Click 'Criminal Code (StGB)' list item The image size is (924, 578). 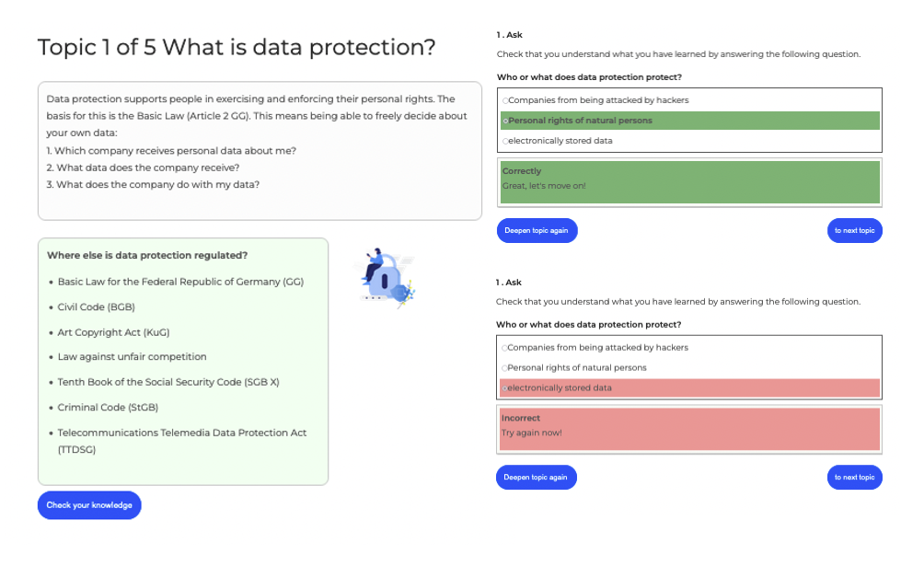click(x=108, y=407)
